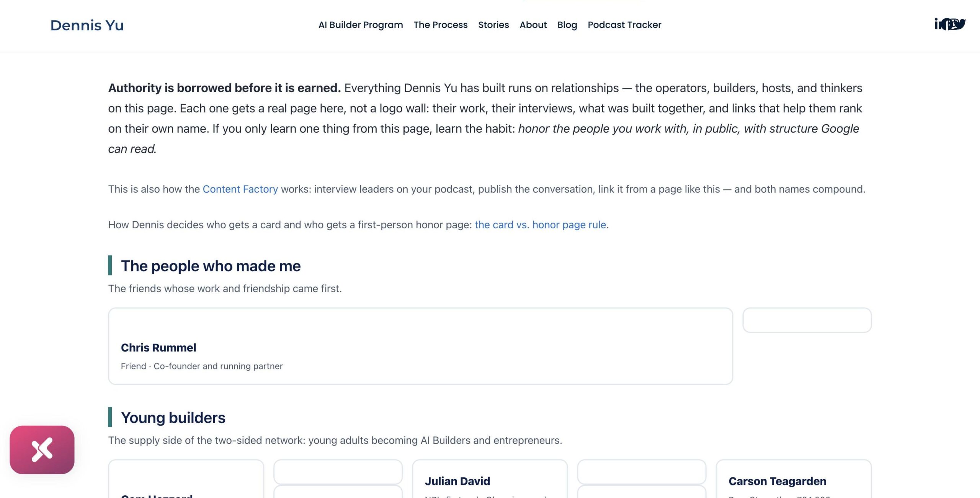This screenshot has height=498, width=980.
Task: Go home via Dennis Yu logo
Action: coord(87,25)
